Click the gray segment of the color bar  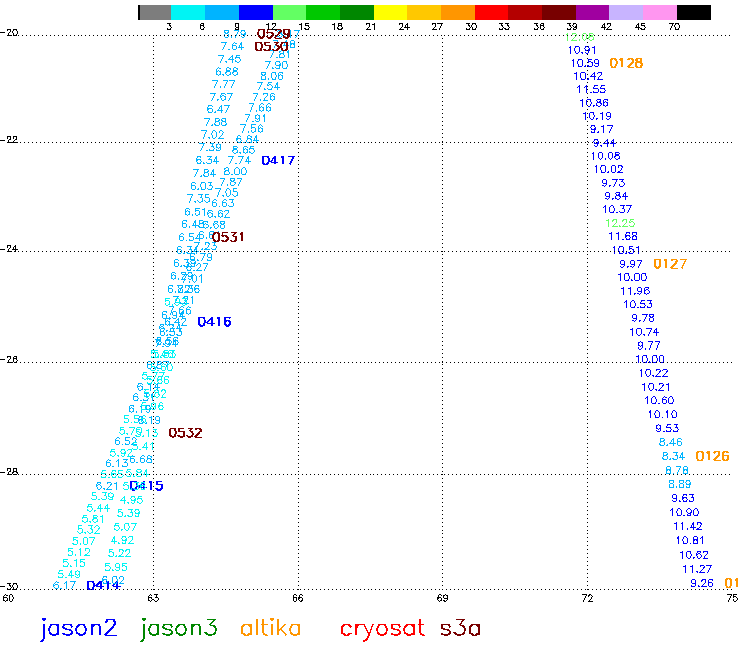click(155, 12)
